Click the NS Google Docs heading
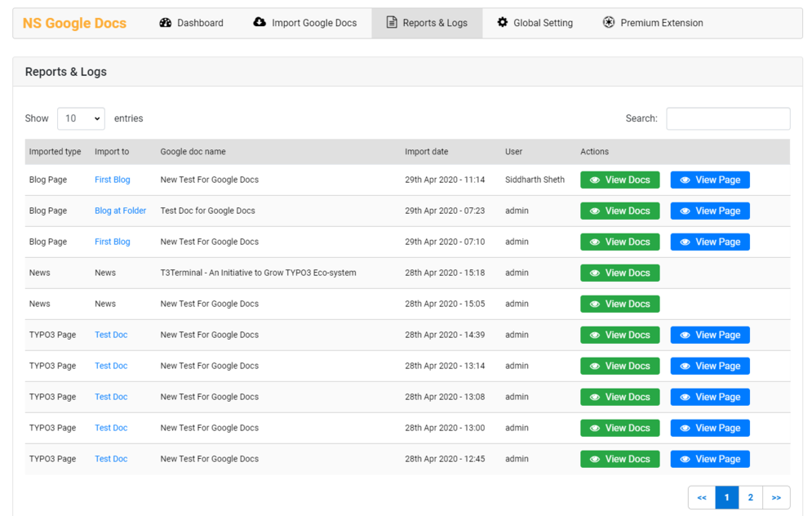Viewport: 812px width, 516px height. click(73, 23)
